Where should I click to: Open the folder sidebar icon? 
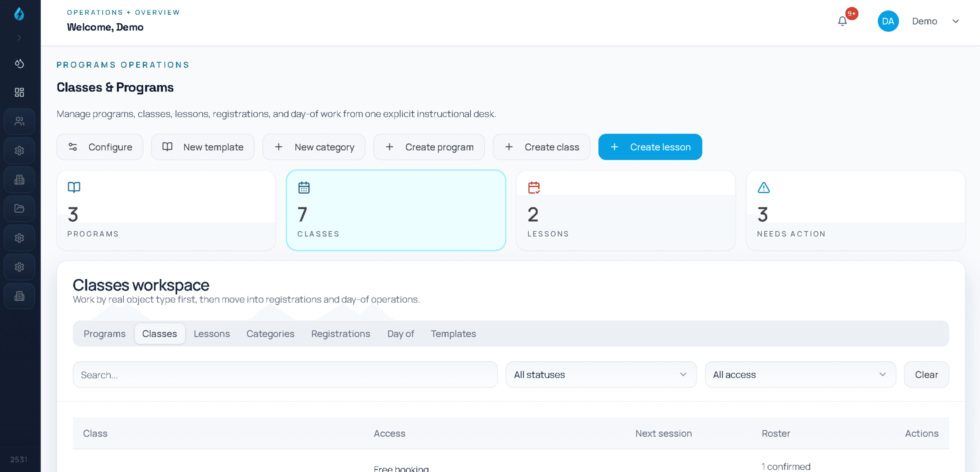[x=19, y=209]
